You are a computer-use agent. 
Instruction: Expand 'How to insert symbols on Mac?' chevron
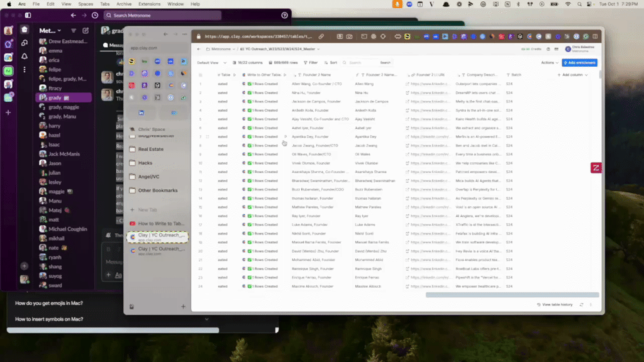206,319
